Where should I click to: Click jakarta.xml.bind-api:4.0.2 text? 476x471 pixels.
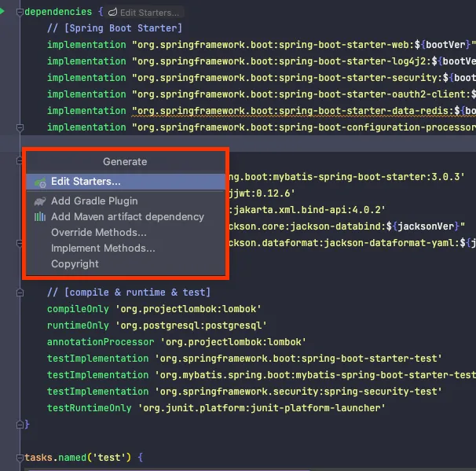307,210
